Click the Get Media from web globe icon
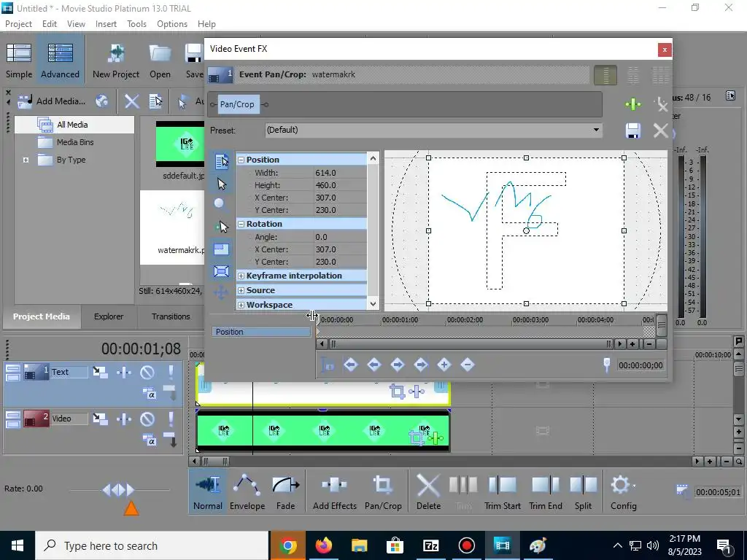This screenshot has width=747, height=560. (x=102, y=101)
